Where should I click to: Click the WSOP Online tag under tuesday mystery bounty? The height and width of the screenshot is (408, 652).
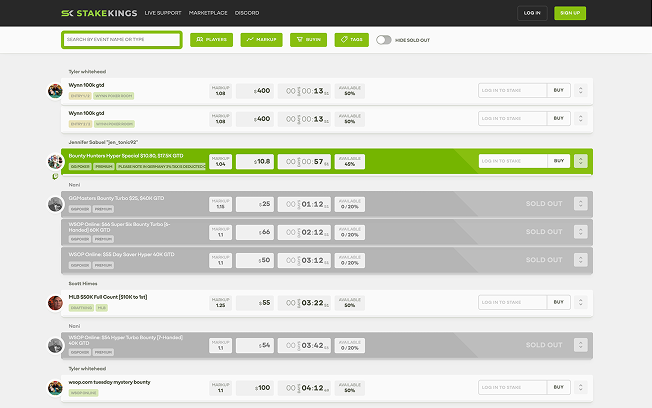coord(83,393)
